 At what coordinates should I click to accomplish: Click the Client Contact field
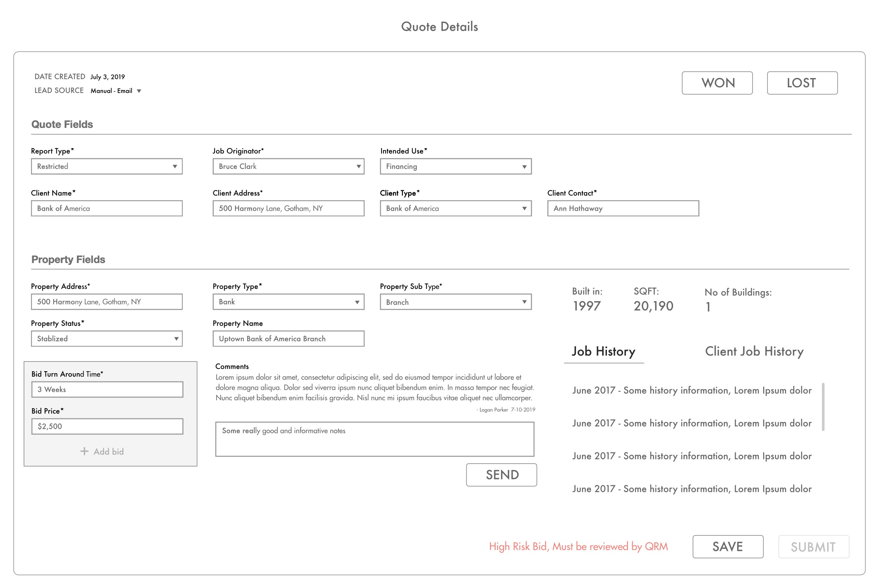(623, 208)
